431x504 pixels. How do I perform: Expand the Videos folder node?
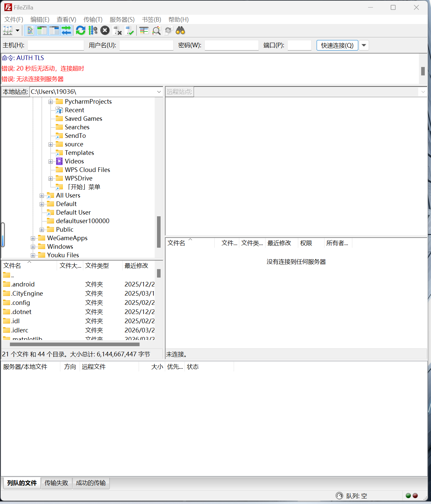(50, 161)
